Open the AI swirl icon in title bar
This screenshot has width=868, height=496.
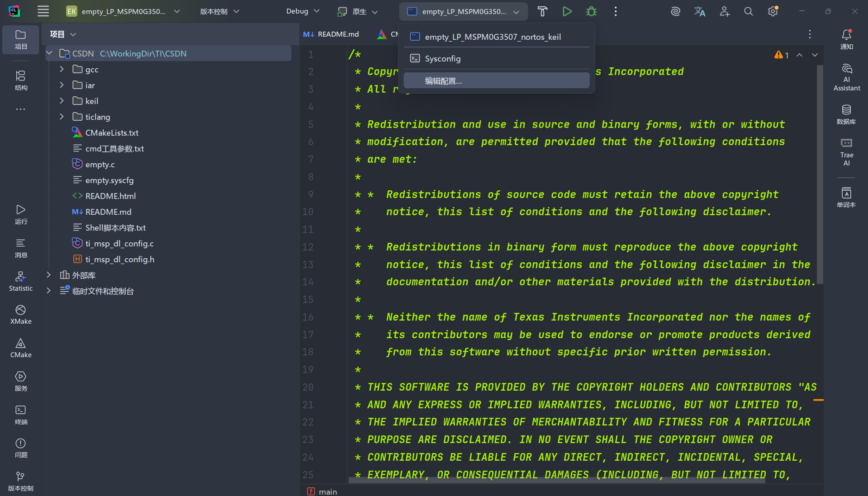pos(675,11)
